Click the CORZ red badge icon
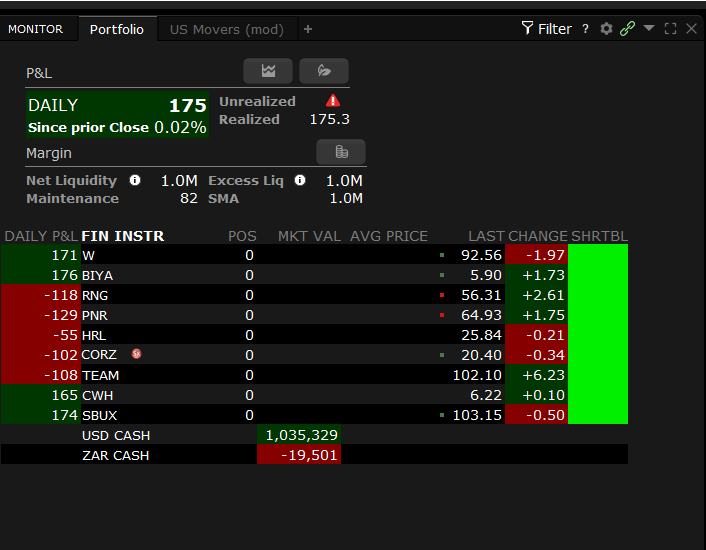This screenshot has height=550, width=706. [x=136, y=354]
